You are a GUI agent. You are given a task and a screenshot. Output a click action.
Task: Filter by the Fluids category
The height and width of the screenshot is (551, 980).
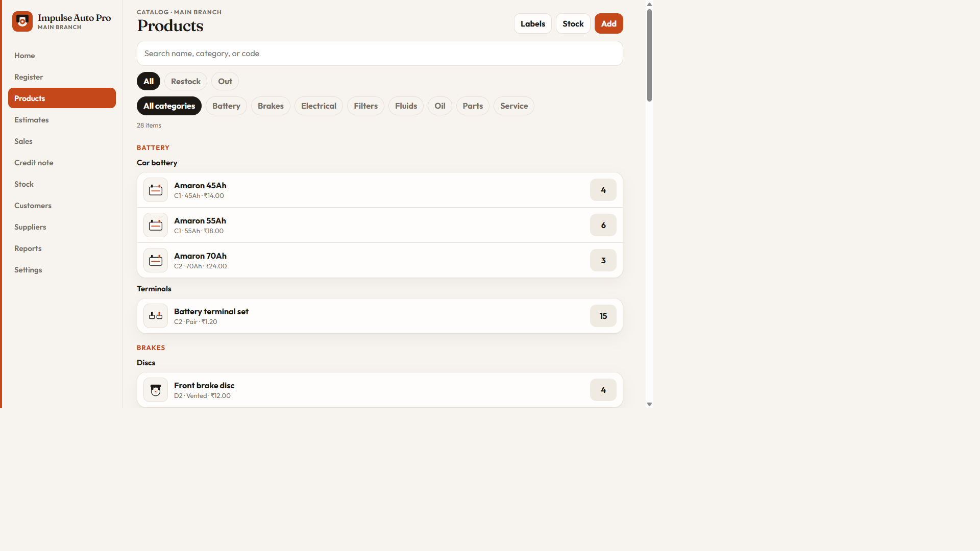406,106
